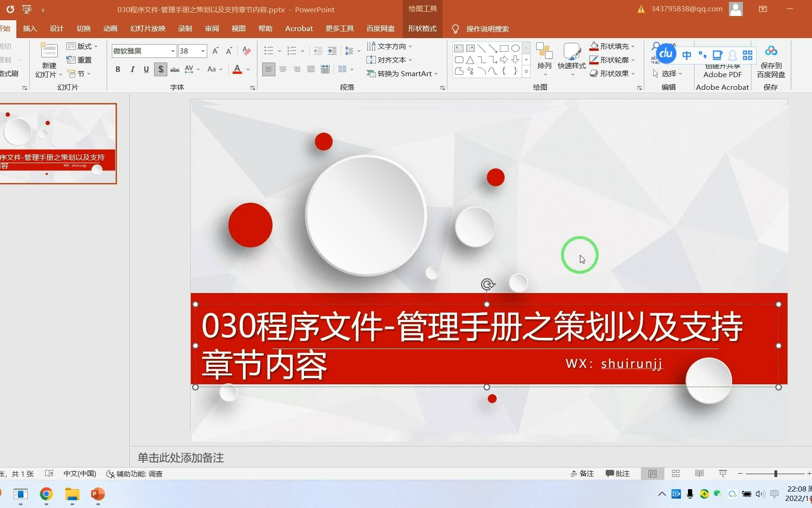This screenshot has width=812, height=508.
Task: Expand the Layout (版式) dropdown
Action: pos(82,46)
